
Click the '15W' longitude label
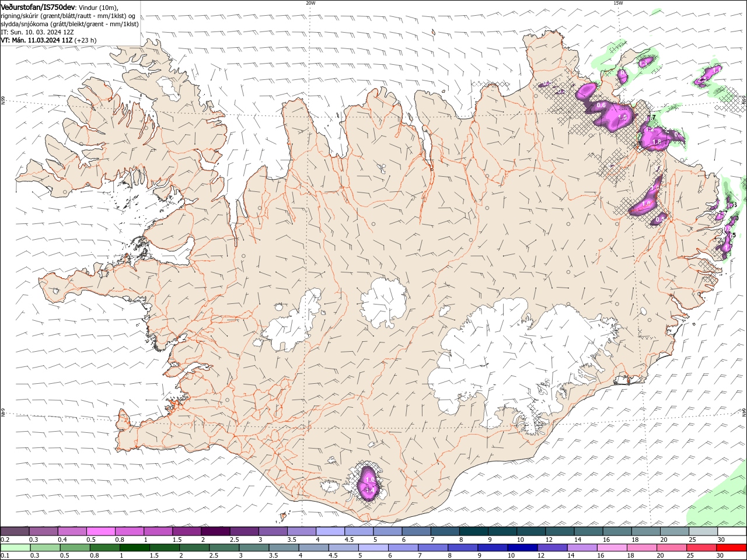618,3
